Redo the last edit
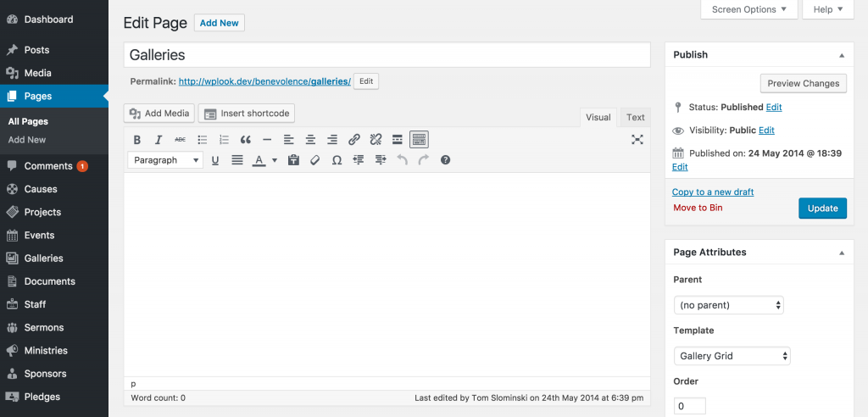The height and width of the screenshot is (417, 868). click(424, 160)
